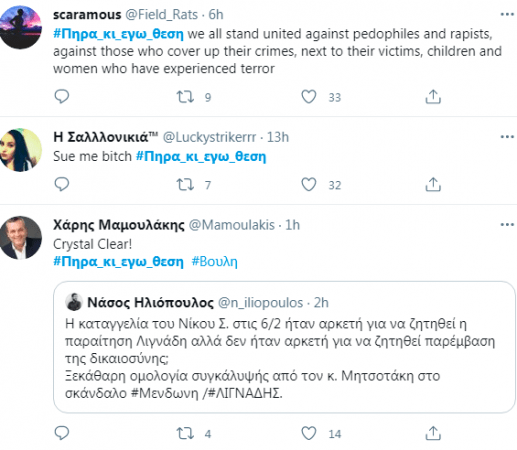This screenshot has width=517, height=450.
Task: Retweet the 'Crystal Clear!' tweet with 4 retweets
Action: click(x=185, y=433)
